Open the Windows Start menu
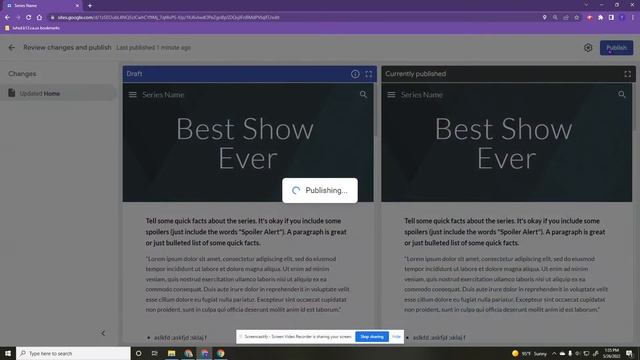 point(8,353)
